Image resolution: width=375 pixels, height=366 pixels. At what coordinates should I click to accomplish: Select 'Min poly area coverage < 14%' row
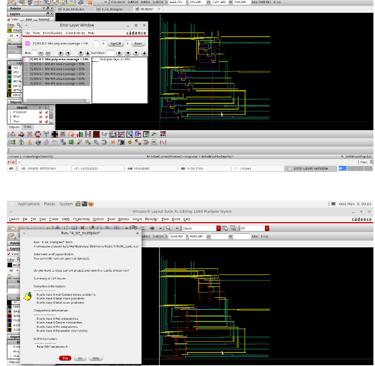57,59
